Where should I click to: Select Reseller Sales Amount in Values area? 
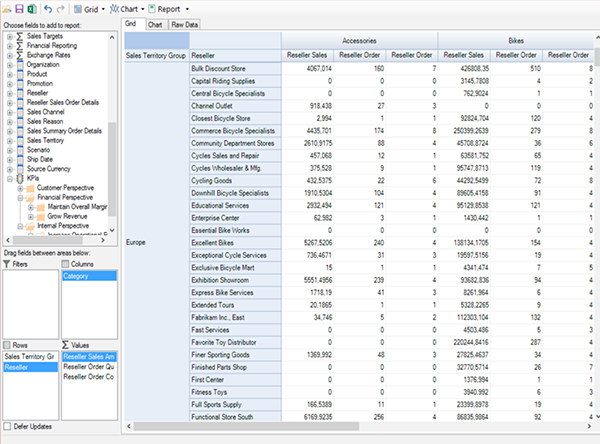point(90,357)
